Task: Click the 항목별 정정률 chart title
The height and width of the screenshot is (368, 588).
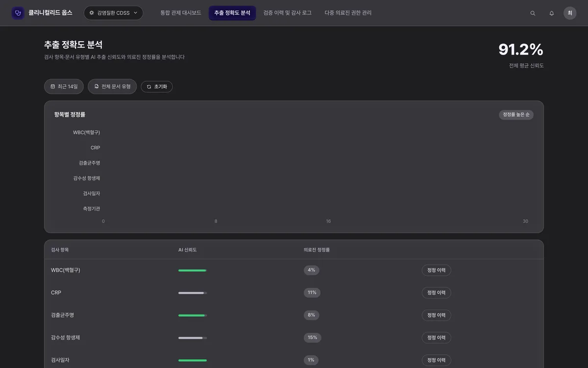Action: click(70, 114)
